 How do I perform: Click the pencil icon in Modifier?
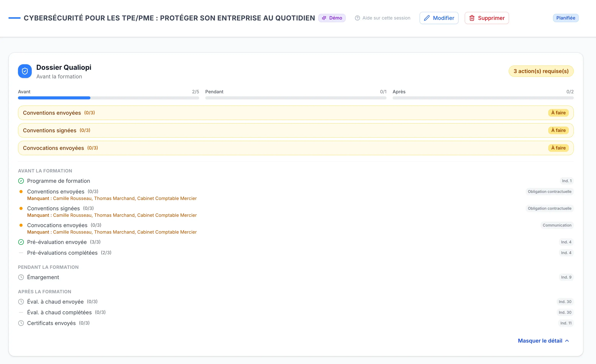tap(427, 18)
